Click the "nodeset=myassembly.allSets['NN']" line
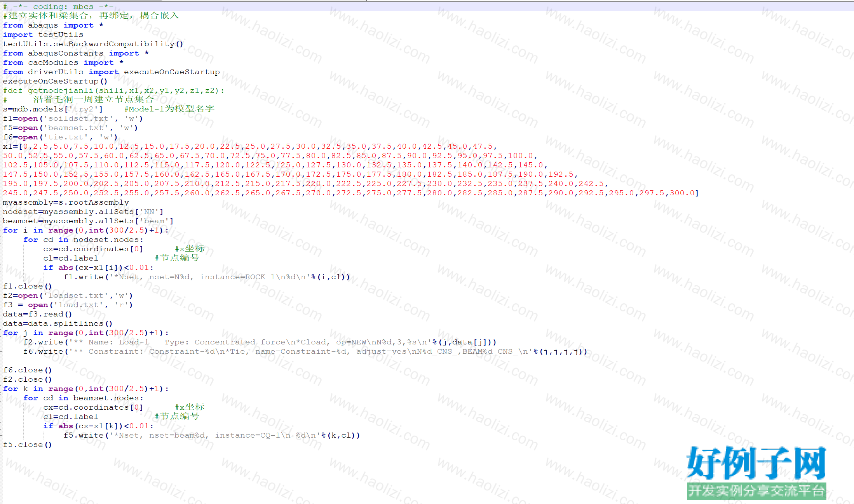This screenshot has width=854, height=504. point(83,212)
